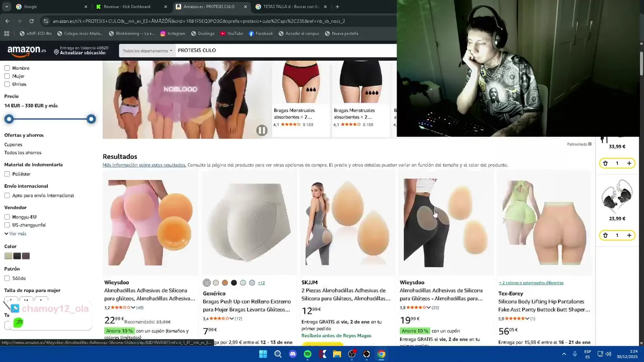Open Spotify from the taskbar
The height and width of the screenshot is (362, 644).
(x=307, y=354)
